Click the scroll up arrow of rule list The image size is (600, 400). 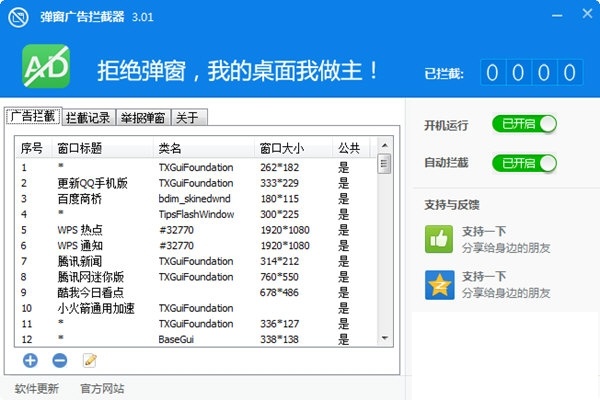pyautogui.click(x=385, y=145)
